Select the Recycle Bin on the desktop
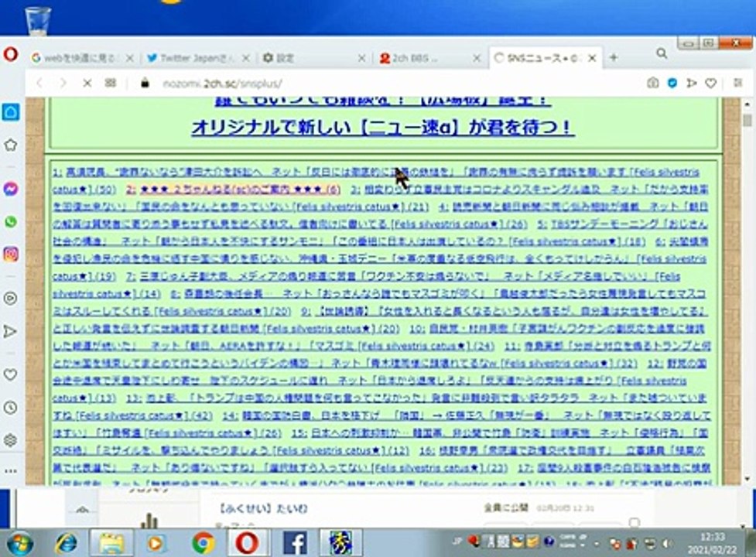This screenshot has width=756, height=557. point(38,20)
